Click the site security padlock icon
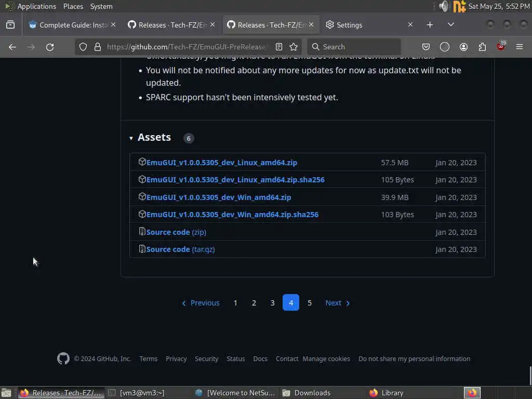The height and width of the screenshot is (399, 532). click(98, 47)
